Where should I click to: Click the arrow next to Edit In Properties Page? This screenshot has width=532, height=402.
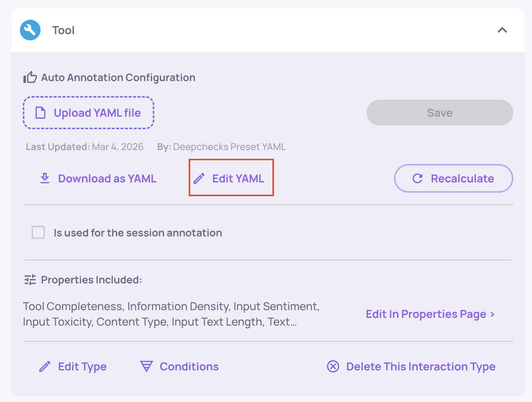(493, 314)
